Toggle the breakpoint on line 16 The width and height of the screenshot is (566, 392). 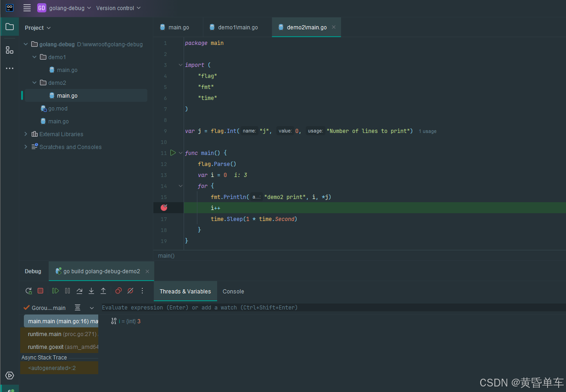pos(164,208)
